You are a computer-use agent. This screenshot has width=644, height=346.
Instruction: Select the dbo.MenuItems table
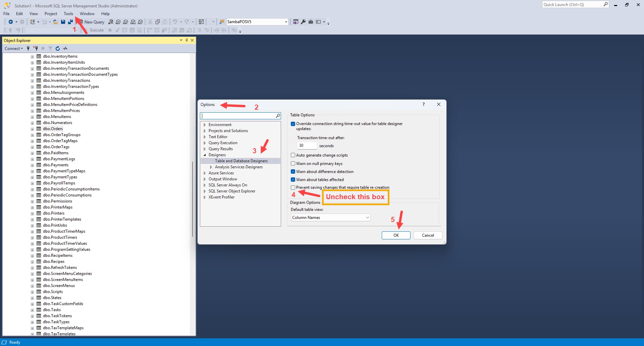[x=57, y=117]
